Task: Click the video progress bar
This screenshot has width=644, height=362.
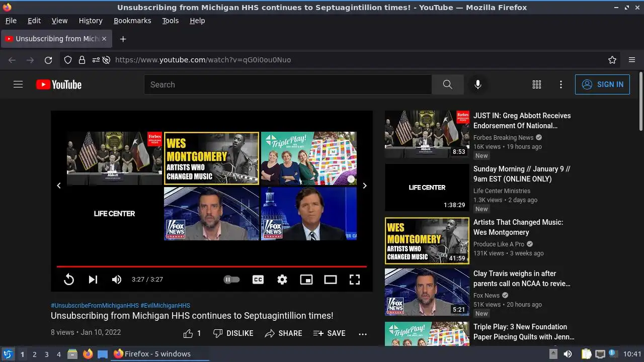Action: point(212,266)
